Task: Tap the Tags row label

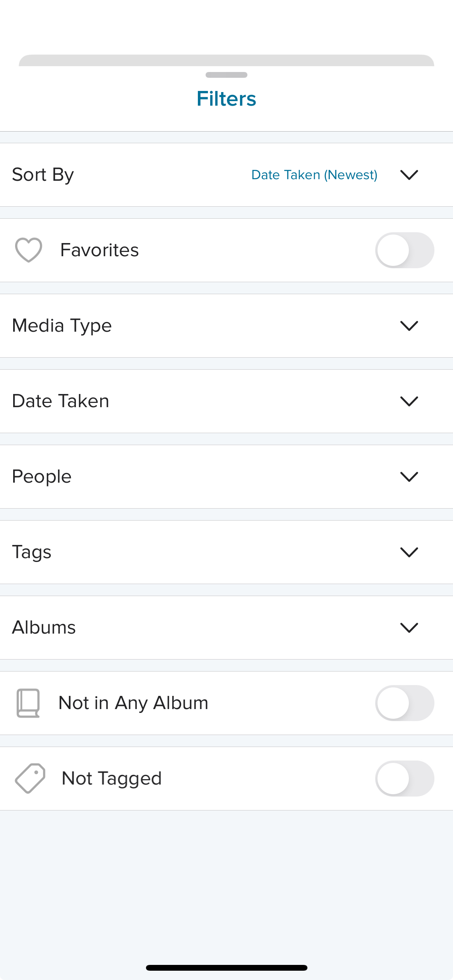Action: click(x=32, y=552)
